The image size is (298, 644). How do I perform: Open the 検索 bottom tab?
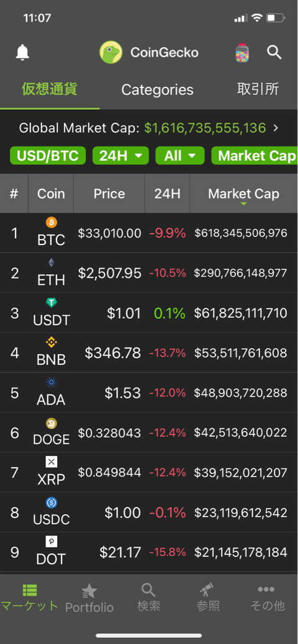[x=148, y=597]
